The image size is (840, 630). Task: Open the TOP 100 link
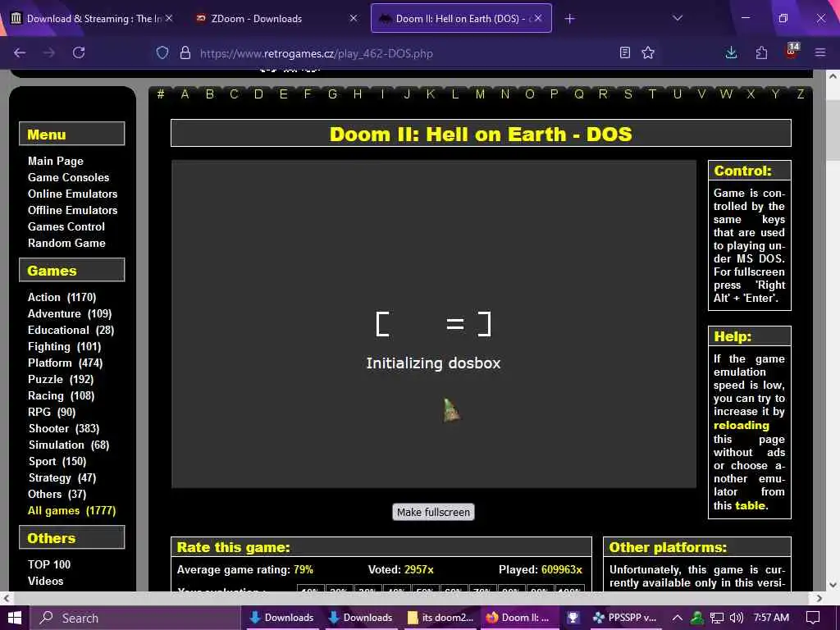pyautogui.click(x=49, y=564)
